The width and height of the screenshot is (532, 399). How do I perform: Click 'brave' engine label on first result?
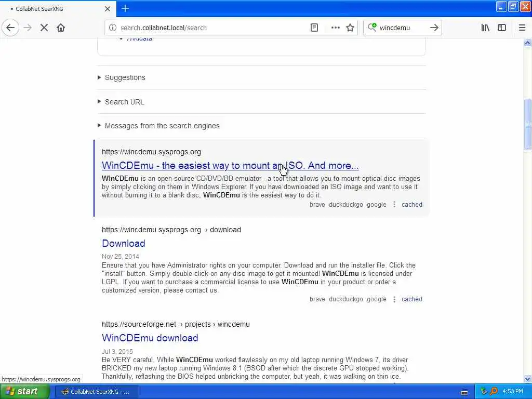[x=317, y=204]
